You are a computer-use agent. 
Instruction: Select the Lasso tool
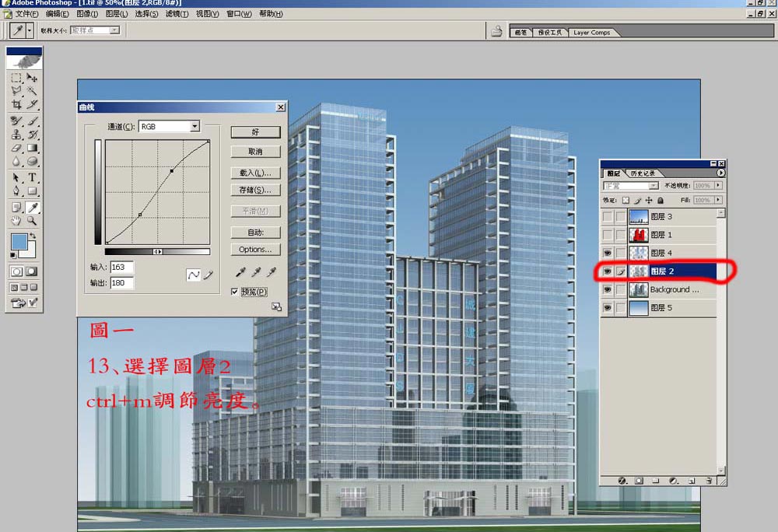click(x=16, y=91)
